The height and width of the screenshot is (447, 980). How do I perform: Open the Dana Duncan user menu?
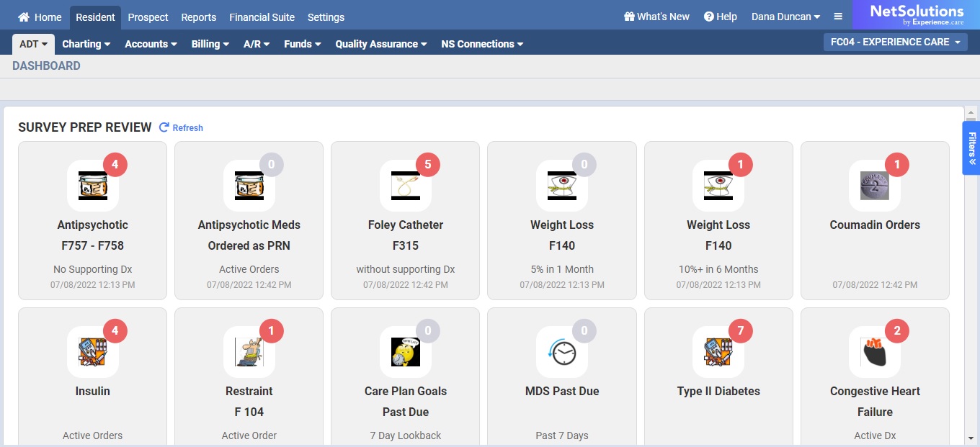click(x=785, y=17)
